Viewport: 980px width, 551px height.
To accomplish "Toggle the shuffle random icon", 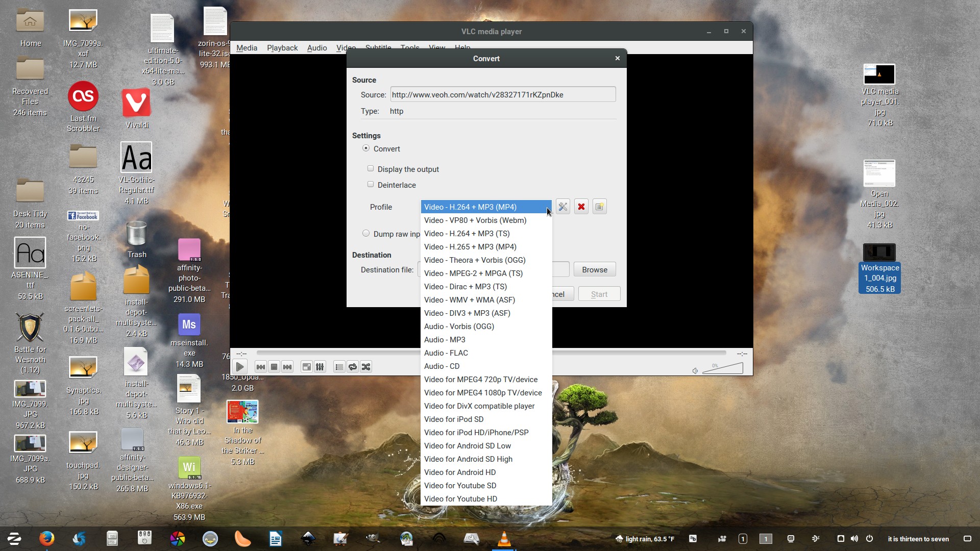I will click(366, 367).
